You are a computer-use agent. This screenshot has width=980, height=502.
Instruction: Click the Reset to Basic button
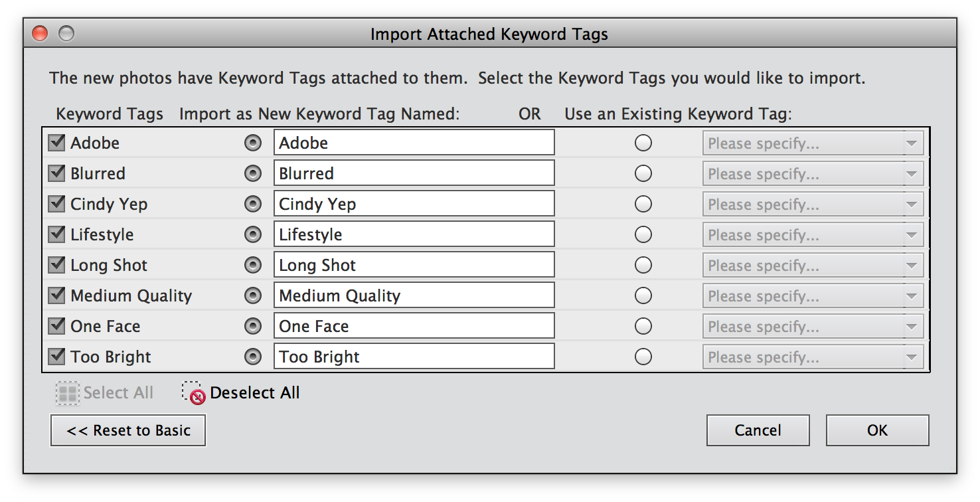(x=128, y=430)
